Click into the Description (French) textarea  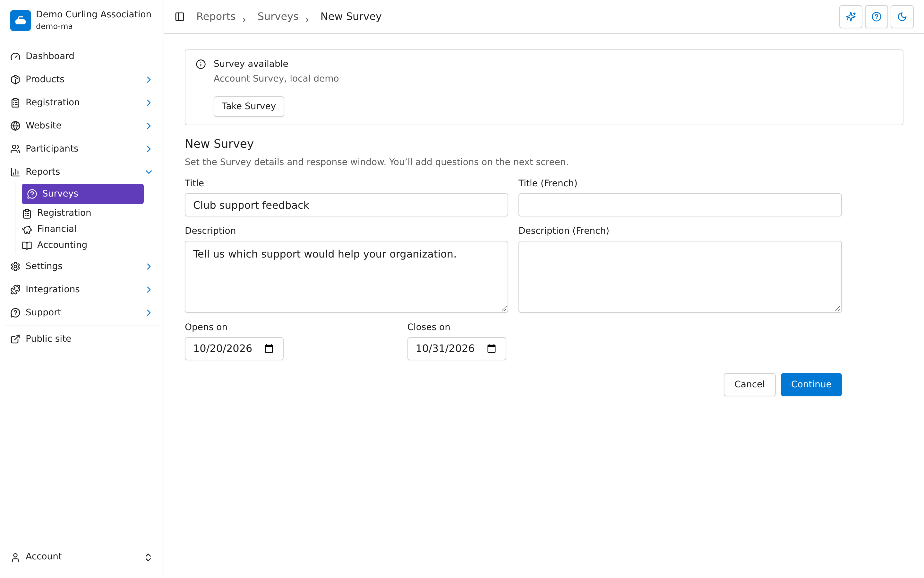point(680,277)
